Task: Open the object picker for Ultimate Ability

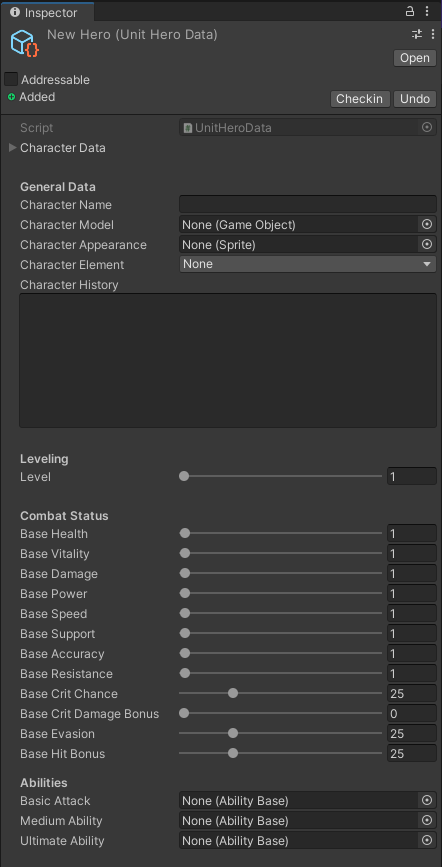Action: point(427,840)
